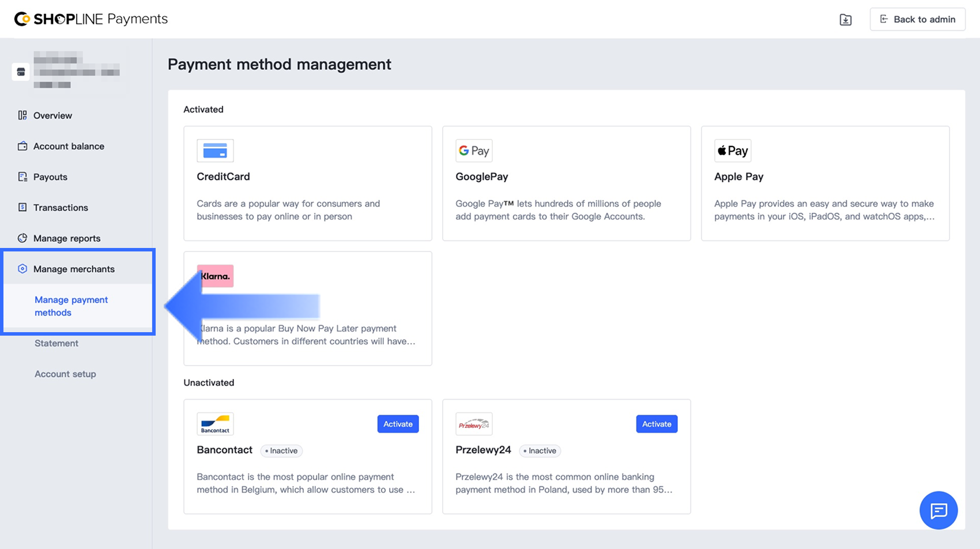Open the Transactions section
Image resolution: width=980 pixels, height=549 pixels.
(x=61, y=208)
